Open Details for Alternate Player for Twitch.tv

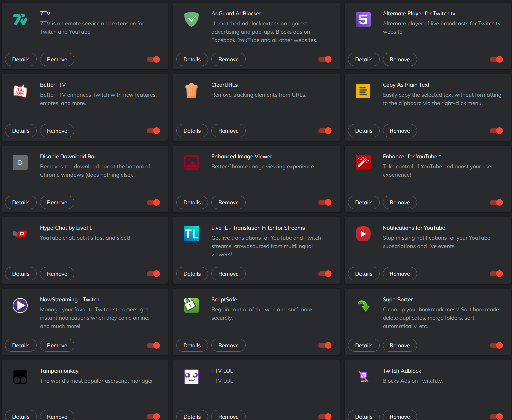point(364,59)
